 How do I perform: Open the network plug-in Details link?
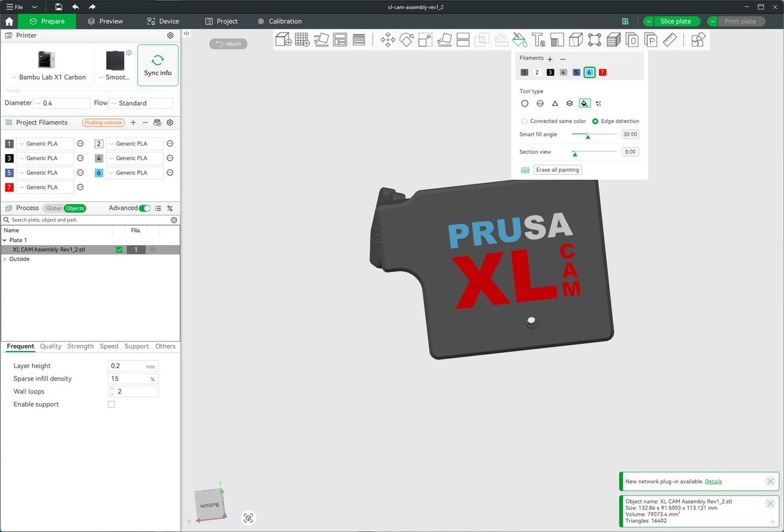tap(713, 482)
